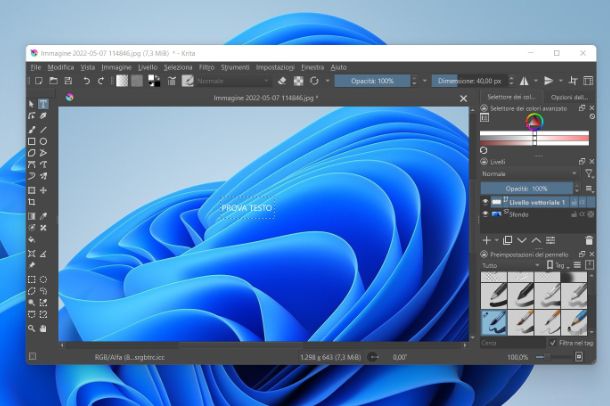Select the Reference Images pin tool
The image size is (610, 406).
pyautogui.click(x=32, y=265)
